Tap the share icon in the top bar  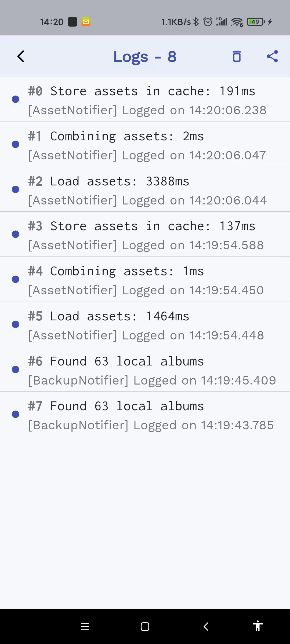(272, 56)
